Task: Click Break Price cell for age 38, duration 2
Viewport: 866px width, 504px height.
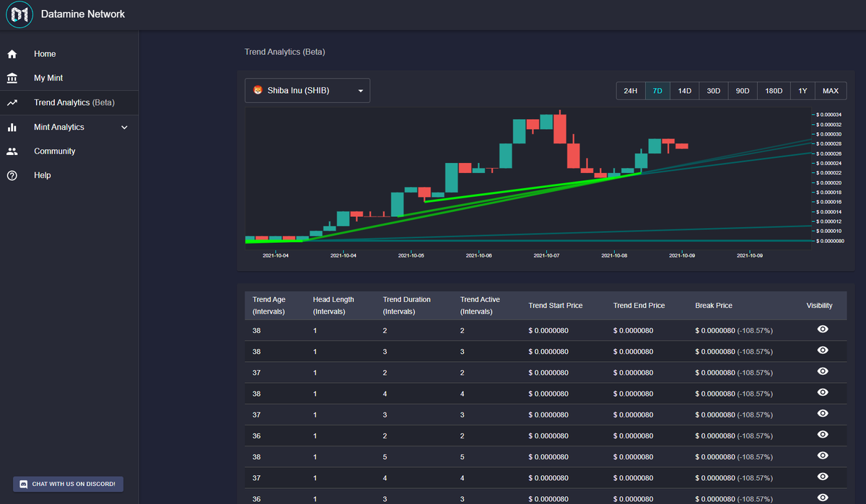Action: [x=734, y=330]
